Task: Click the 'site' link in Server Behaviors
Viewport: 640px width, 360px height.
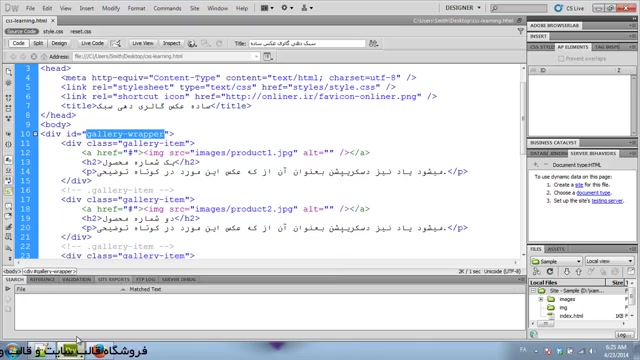Action: pyautogui.click(x=579, y=185)
